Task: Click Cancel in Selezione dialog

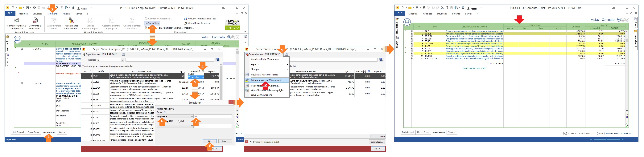Action: coord(225,141)
